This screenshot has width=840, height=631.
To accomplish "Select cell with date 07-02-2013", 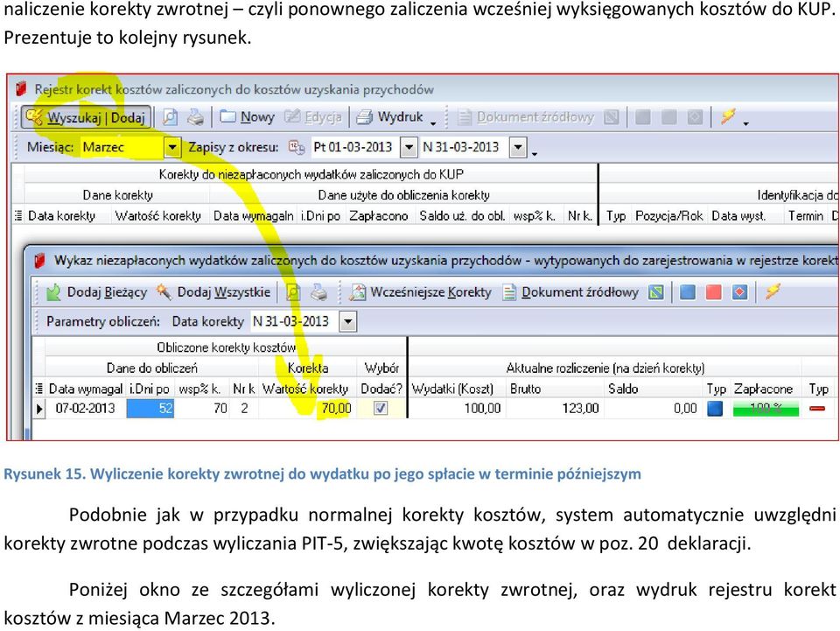I will point(85,408).
